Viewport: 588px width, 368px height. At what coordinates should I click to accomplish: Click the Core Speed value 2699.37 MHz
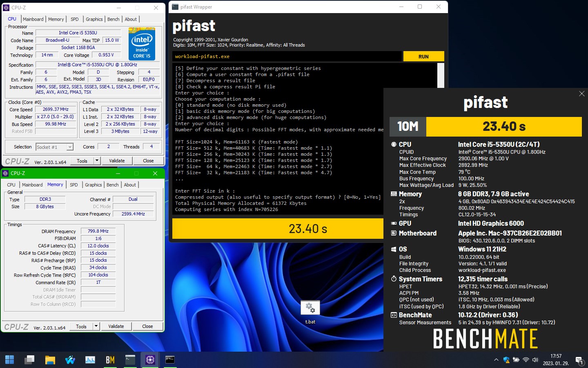[x=56, y=109]
